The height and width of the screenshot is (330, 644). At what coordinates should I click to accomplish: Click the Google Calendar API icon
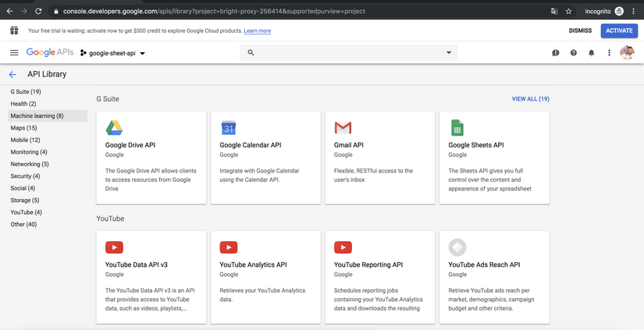[229, 128]
